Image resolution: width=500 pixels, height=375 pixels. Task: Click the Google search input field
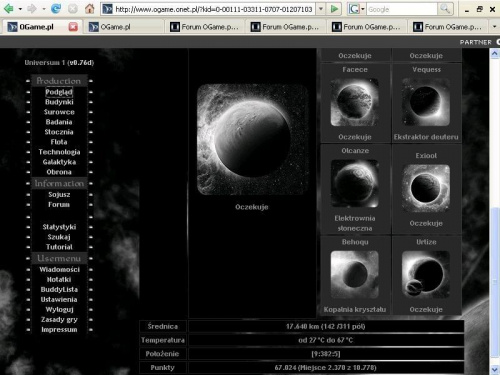tap(402, 9)
